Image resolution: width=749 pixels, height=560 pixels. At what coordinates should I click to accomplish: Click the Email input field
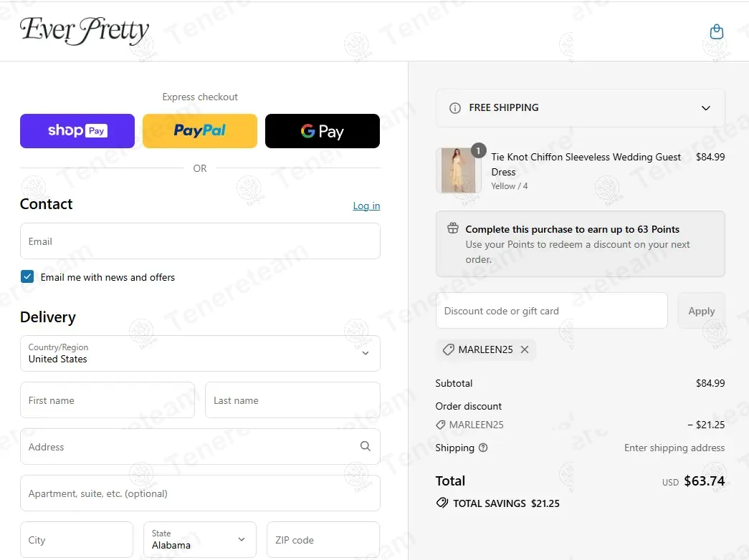(x=200, y=241)
